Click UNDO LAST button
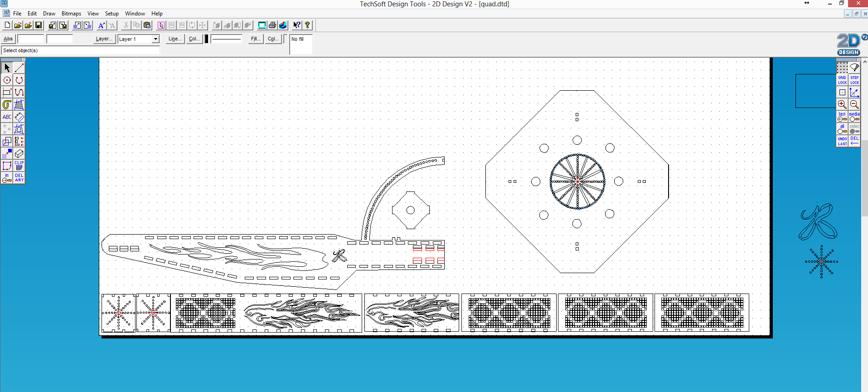Viewport: 868px width, 392px height. 842,141
